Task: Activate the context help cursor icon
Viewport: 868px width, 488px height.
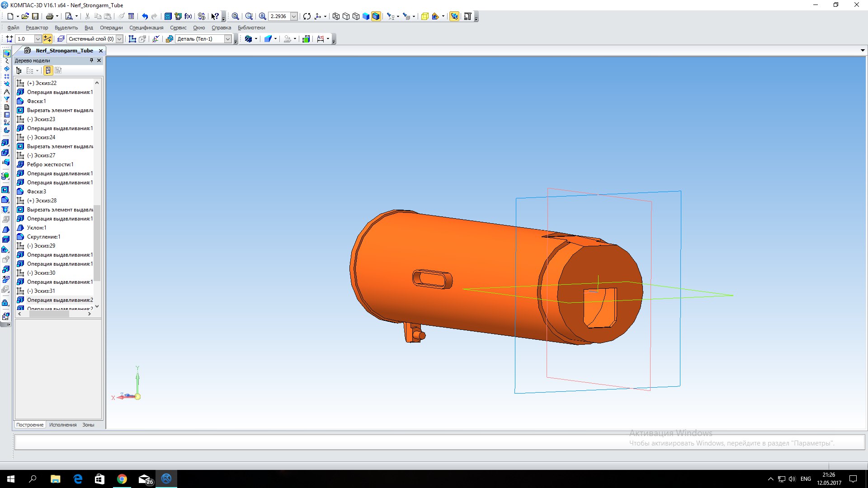Action: coord(215,16)
